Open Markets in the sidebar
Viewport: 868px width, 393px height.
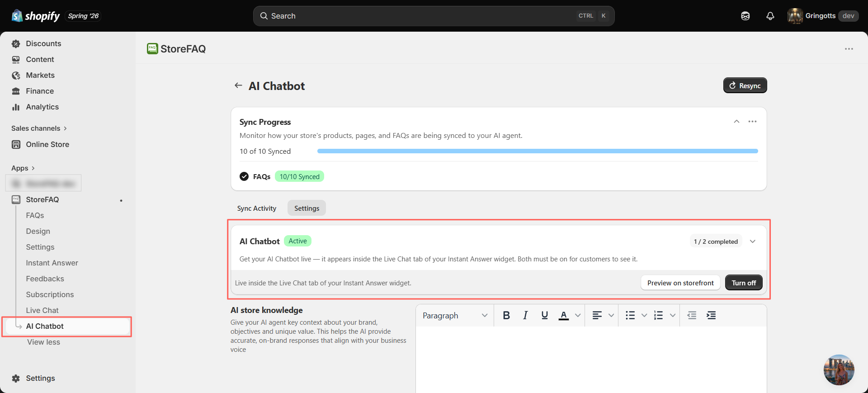[x=40, y=75]
